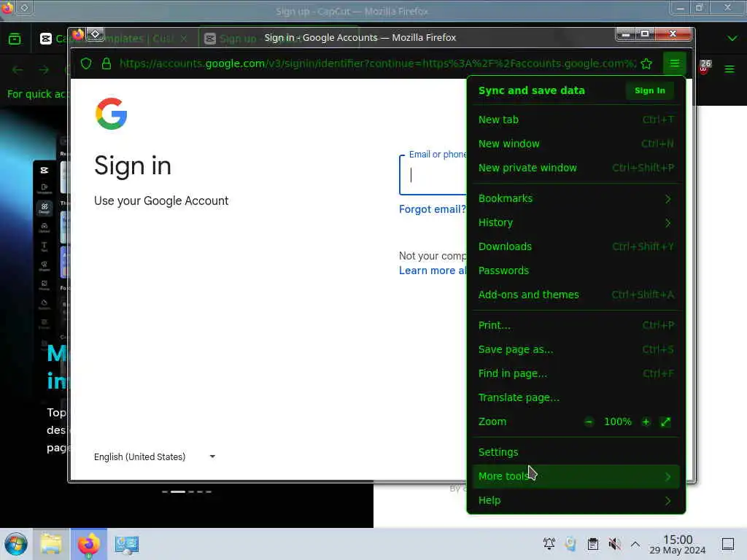Viewport: 747px width, 560px height.
Task: Expand the Help submenu
Action: click(576, 500)
